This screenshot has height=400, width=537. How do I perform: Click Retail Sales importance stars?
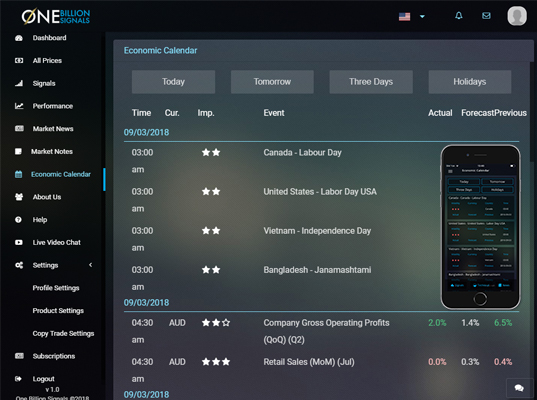pyautogui.click(x=216, y=362)
